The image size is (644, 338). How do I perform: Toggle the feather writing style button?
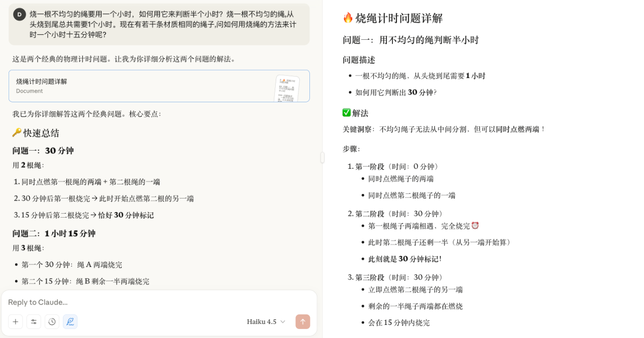coord(70,322)
